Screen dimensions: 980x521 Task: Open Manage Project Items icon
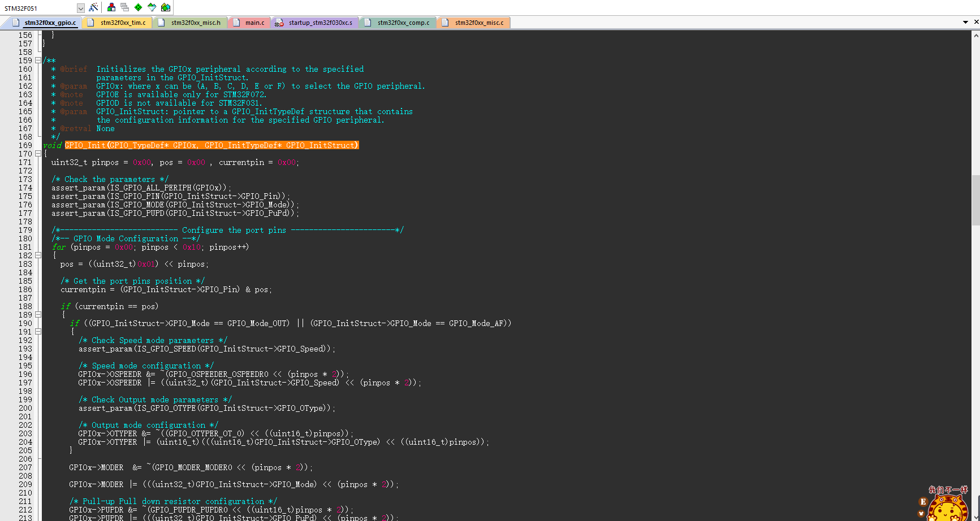pyautogui.click(x=111, y=7)
